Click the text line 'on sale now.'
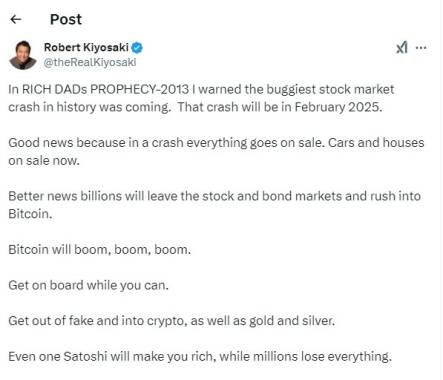Image resolution: width=443 pixels, height=380 pixels. coord(44,161)
